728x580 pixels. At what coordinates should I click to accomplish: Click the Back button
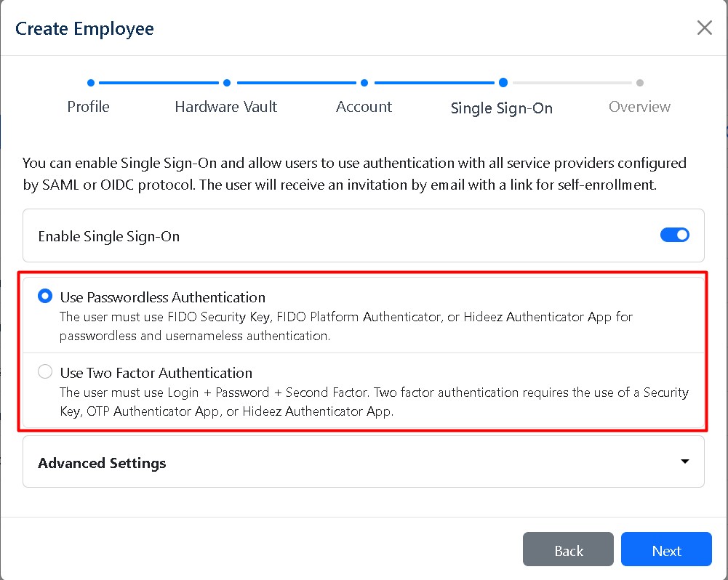[x=568, y=549]
